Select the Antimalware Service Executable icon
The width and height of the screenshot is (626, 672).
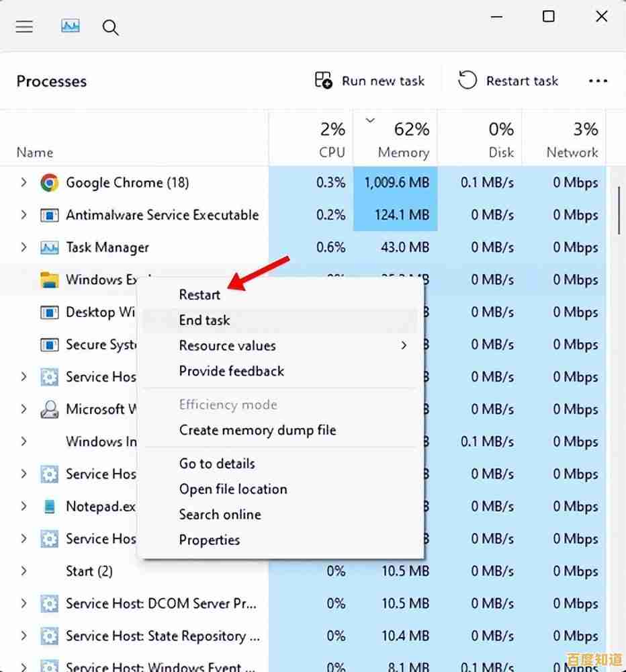49,215
